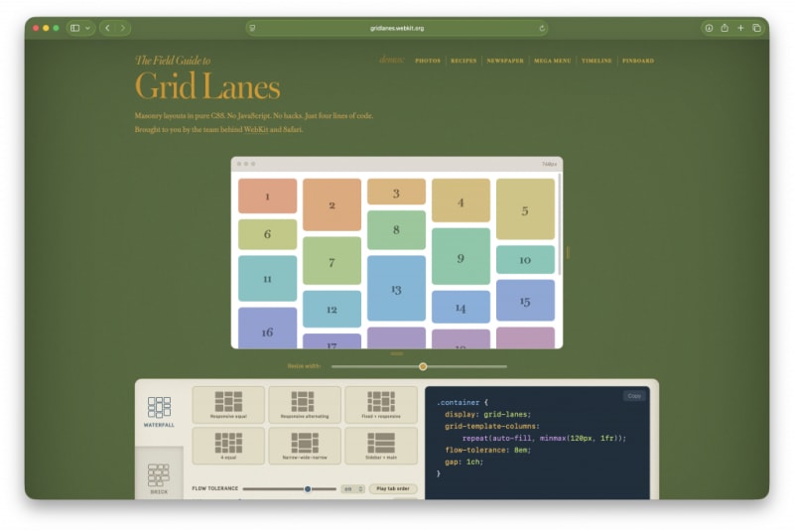
Task: Click grid item number 15
Action: point(525,301)
